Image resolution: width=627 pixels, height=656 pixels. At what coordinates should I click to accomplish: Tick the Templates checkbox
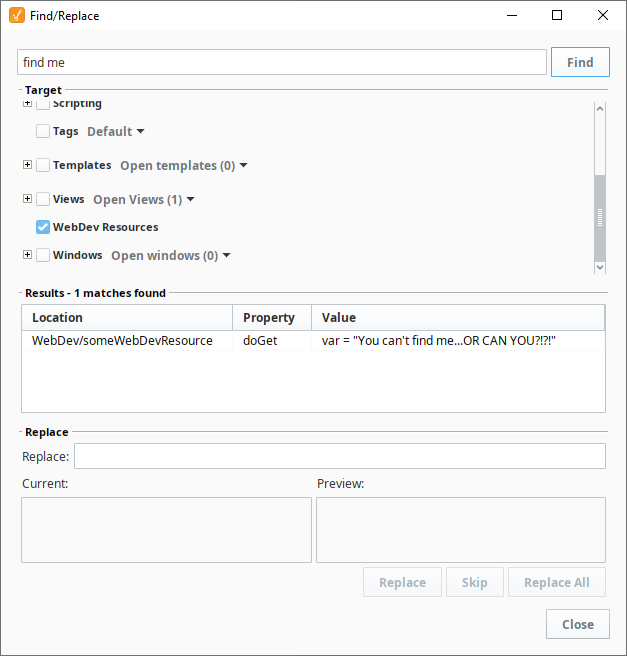(43, 165)
